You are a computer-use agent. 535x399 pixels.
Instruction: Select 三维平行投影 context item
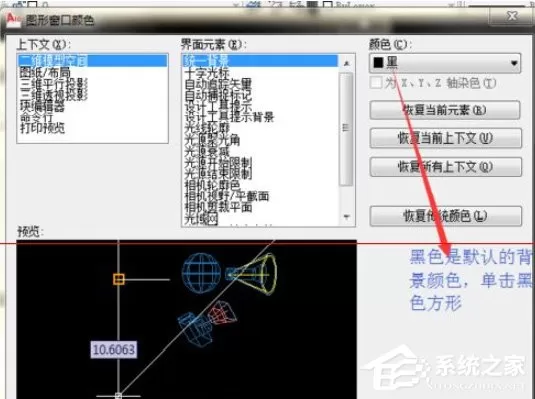(54, 84)
